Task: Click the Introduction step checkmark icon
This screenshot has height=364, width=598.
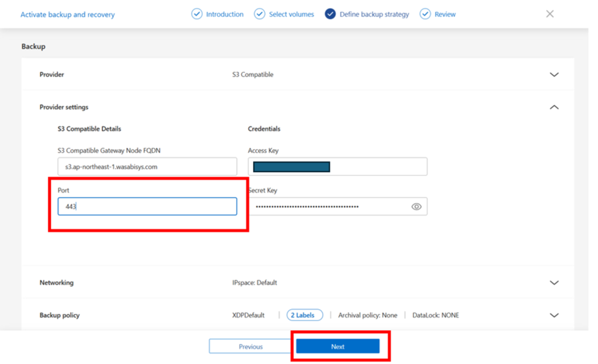Action: (x=197, y=14)
